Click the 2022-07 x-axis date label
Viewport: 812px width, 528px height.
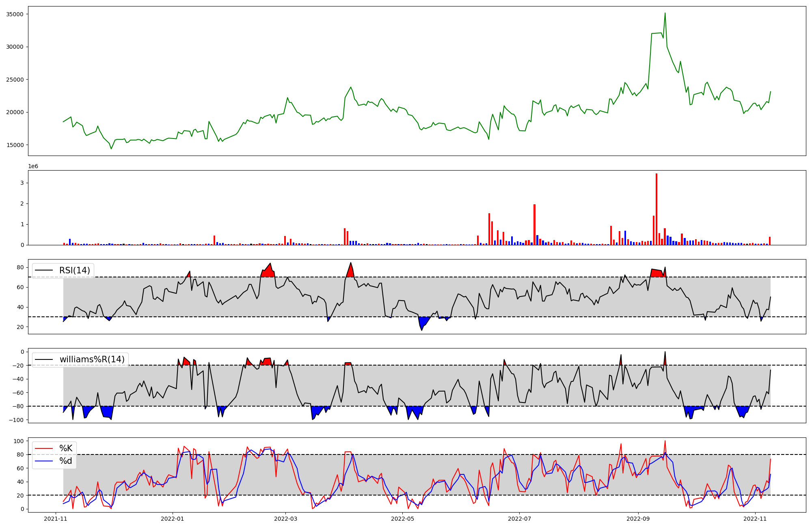pos(519,519)
